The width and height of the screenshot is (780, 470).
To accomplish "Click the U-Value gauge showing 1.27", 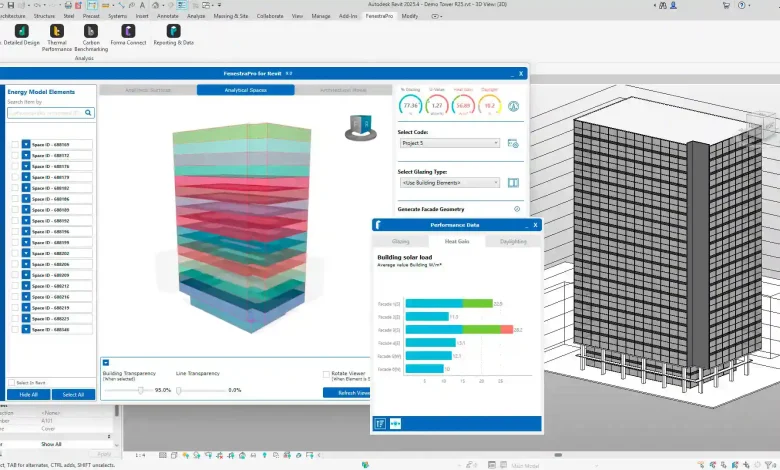I will click(x=437, y=105).
